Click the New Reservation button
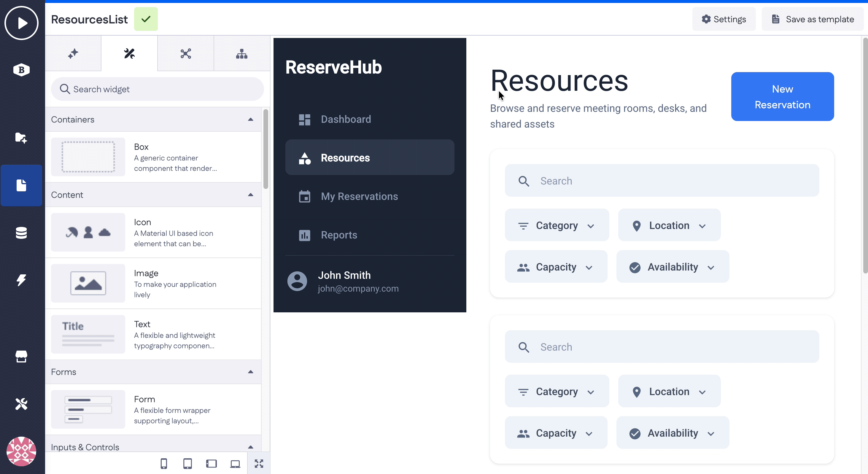 (782, 97)
